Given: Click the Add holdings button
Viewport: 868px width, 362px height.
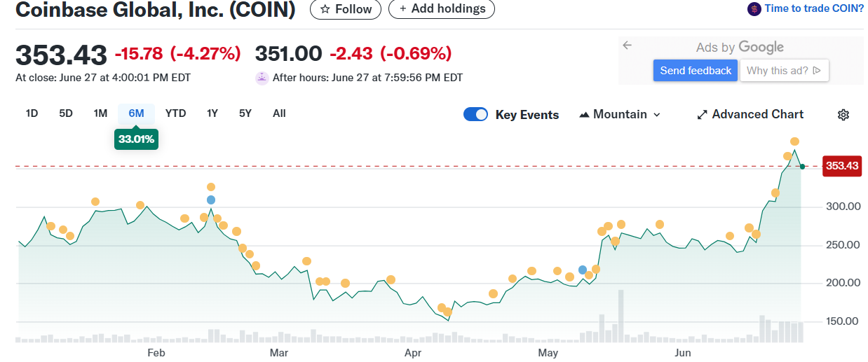Looking at the screenshot, I should click(x=442, y=9).
